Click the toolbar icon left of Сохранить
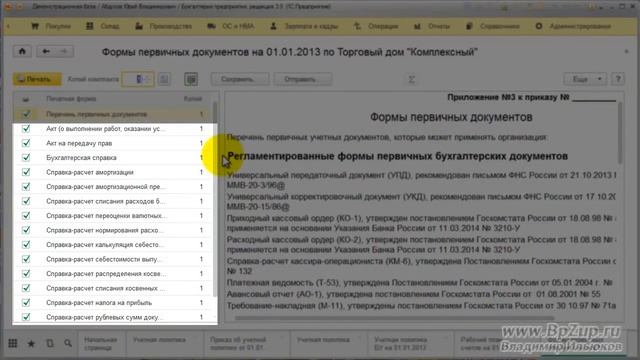This screenshot has width=640, height=360. click(x=191, y=79)
